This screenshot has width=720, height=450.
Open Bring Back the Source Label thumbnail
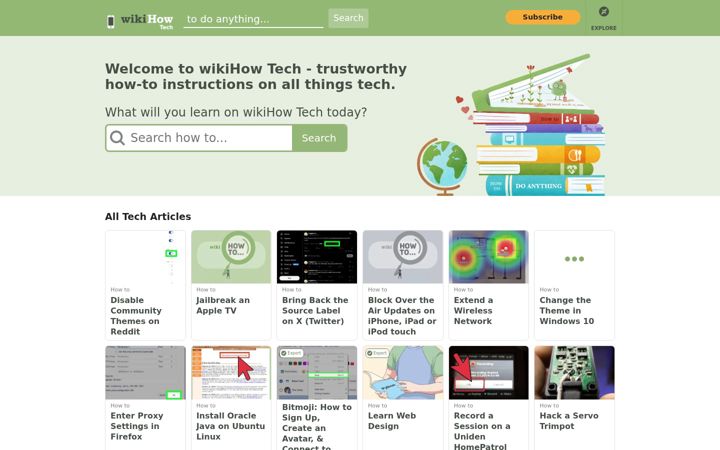pyautogui.click(x=317, y=257)
